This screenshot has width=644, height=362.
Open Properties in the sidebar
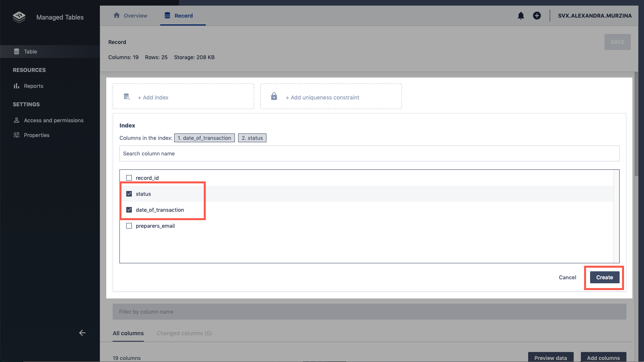tap(36, 135)
